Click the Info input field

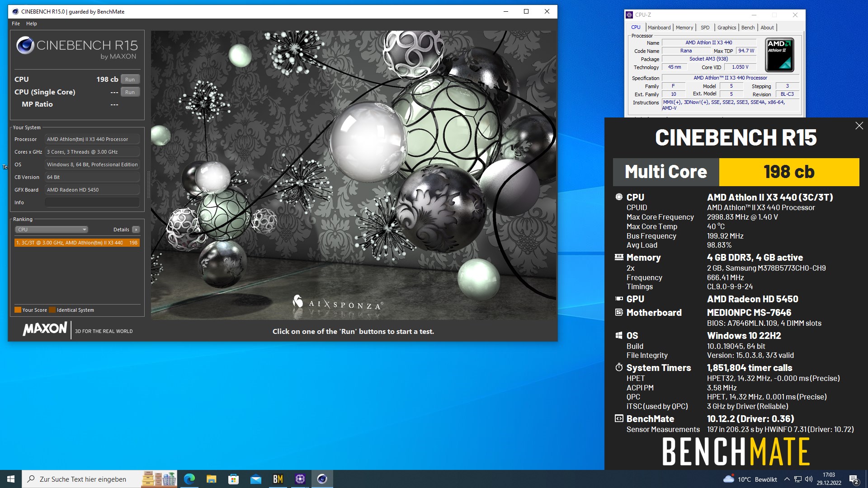click(x=92, y=202)
